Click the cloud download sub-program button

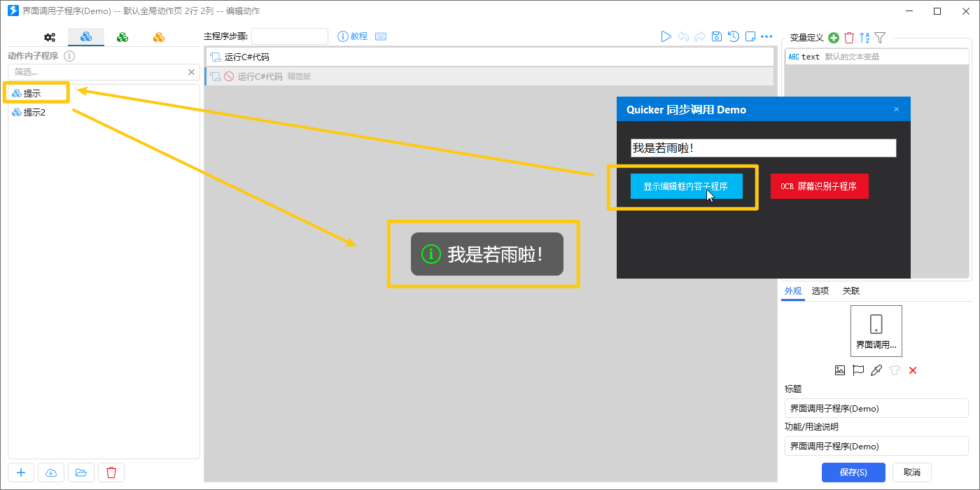click(51, 472)
